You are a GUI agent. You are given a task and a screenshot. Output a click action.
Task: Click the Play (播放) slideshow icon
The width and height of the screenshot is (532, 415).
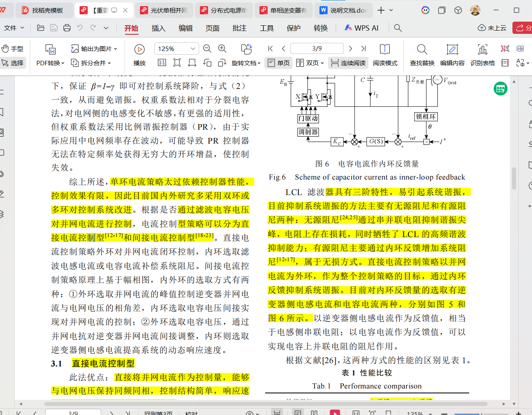point(139,49)
